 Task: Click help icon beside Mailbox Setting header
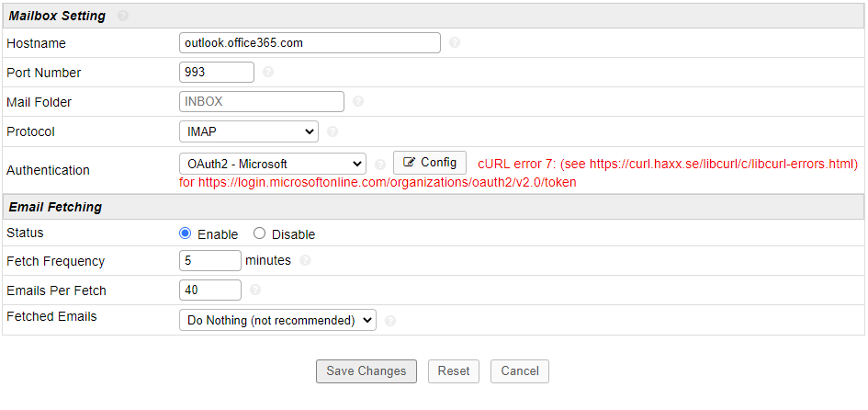click(x=123, y=16)
